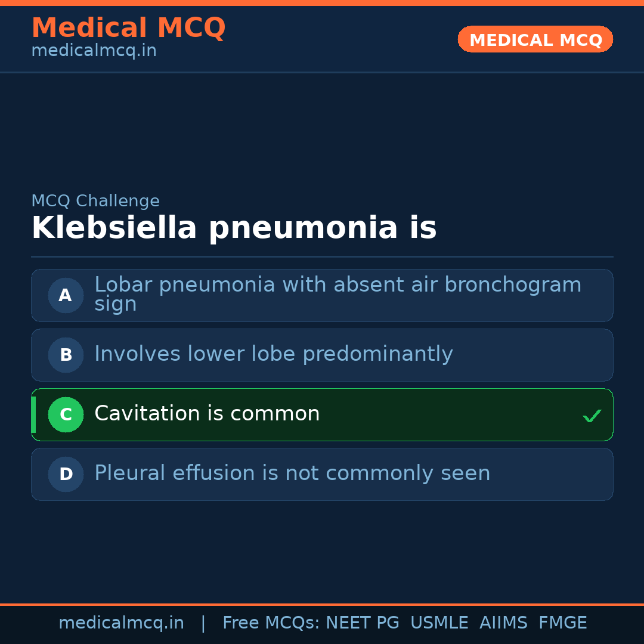The width and height of the screenshot is (644, 644).
Task: Choose "Pleural effusion is not commonly seen"
Action: pos(292,473)
